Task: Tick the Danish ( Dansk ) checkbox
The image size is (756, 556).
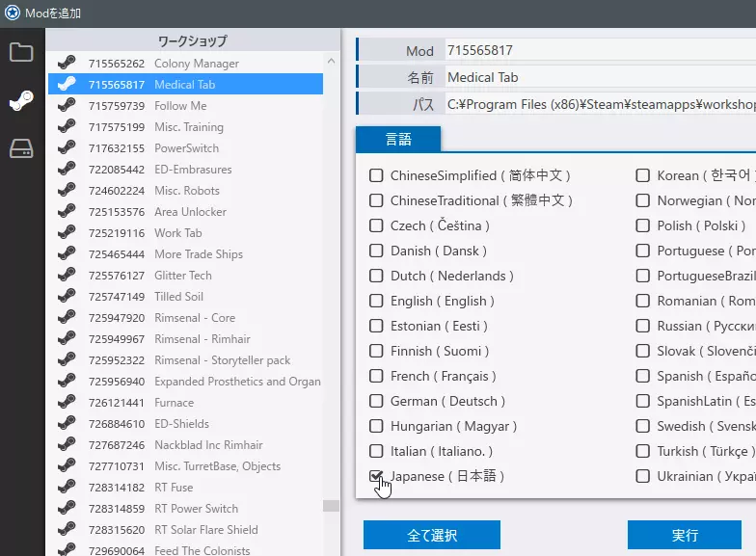Action: (x=376, y=251)
